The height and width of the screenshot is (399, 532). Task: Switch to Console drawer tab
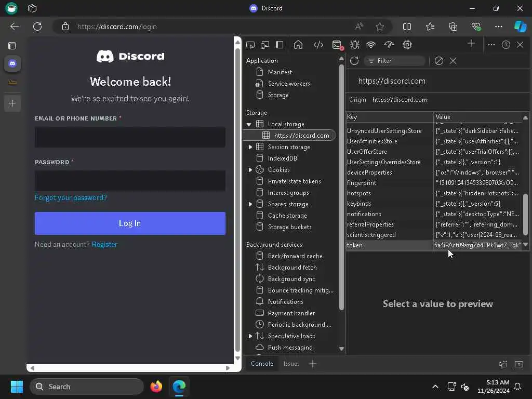pos(262,363)
